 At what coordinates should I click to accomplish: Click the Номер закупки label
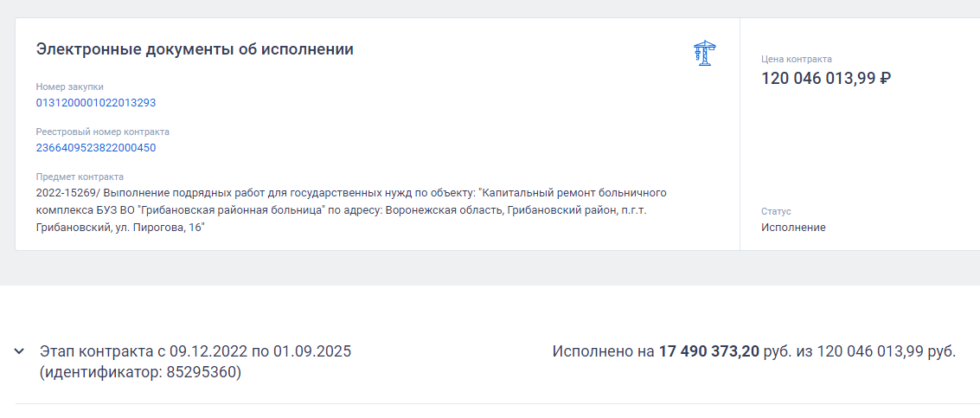tap(70, 87)
